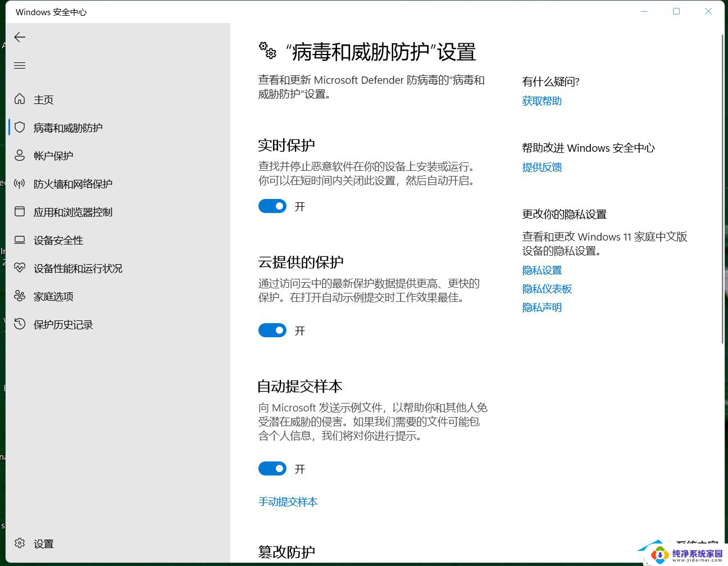Click the vertical scrollbar on the right

click(x=722, y=188)
